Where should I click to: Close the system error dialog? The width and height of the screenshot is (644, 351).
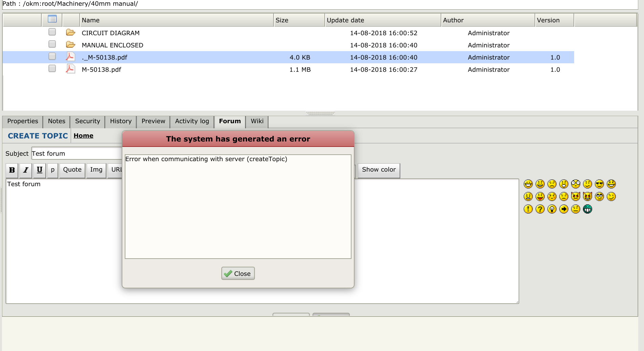(238, 273)
